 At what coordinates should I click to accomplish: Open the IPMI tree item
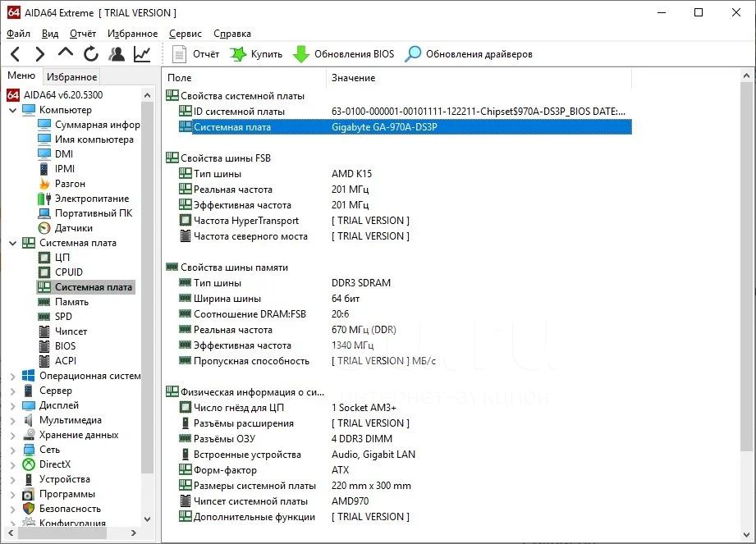point(57,169)
